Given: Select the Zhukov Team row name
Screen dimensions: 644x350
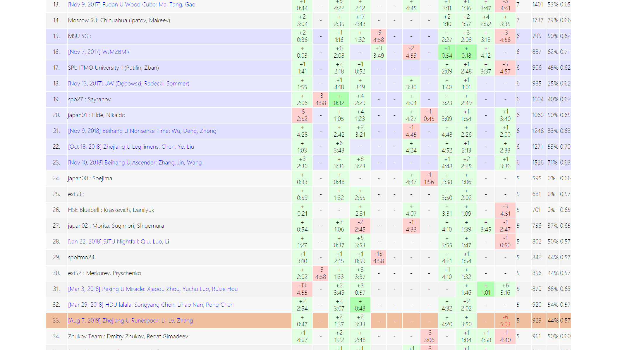Looking at the screenshot, I should coord(128,337).
